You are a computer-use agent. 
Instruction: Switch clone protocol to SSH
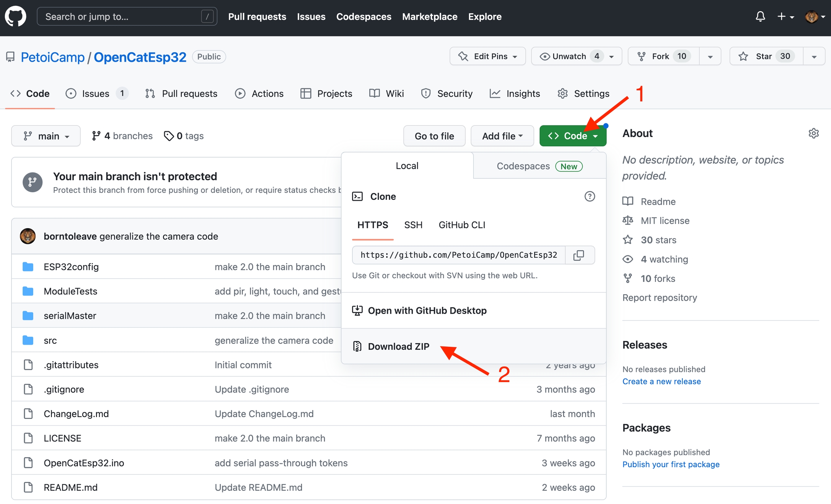[x=413, y=225]
